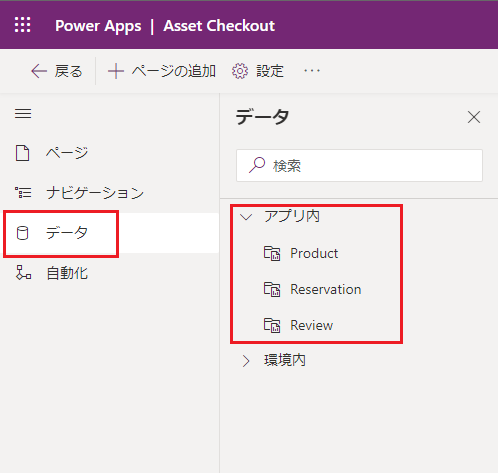The height and width of the screenshot is (473, 498).
Task: Click the back arrow icon beside 戻る
Action: click(x=39, y=71)
